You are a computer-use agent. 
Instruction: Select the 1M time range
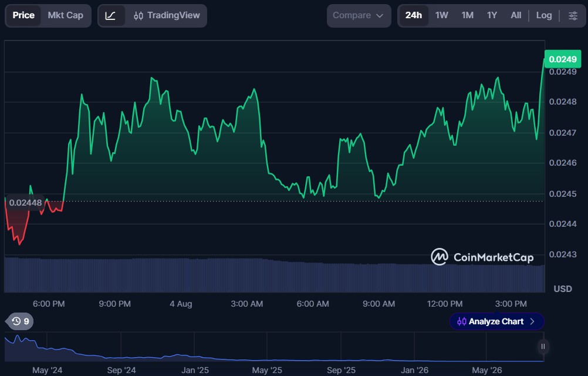click(467, 15)
